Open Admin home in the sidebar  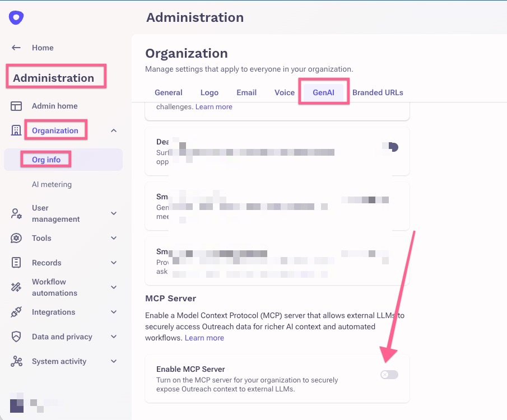click(x=55, y=106)
